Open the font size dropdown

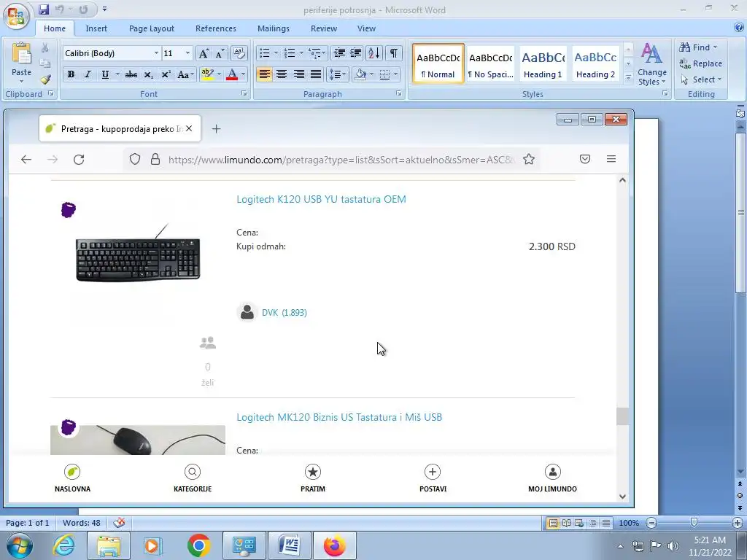coord(187,53)
